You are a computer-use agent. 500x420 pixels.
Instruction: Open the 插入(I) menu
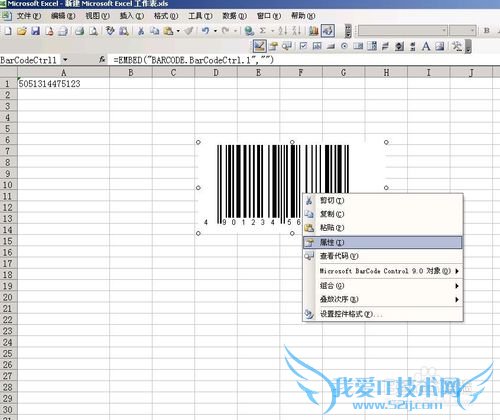click(132, 16)
